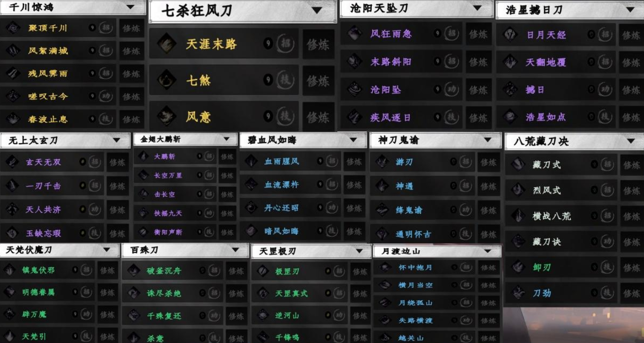Click the 游刃 skill icon

pos(382,162)
